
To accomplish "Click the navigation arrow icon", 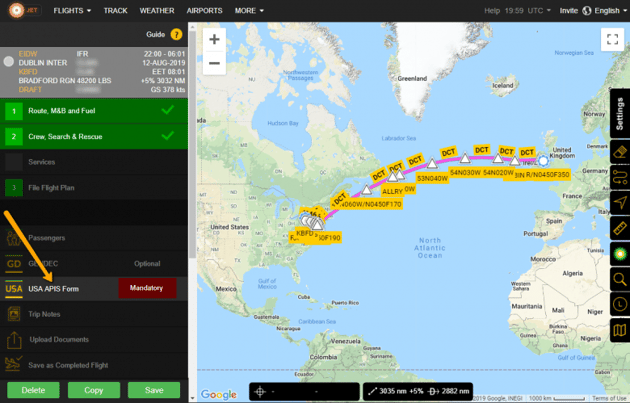I will click(x=620, y=203).
